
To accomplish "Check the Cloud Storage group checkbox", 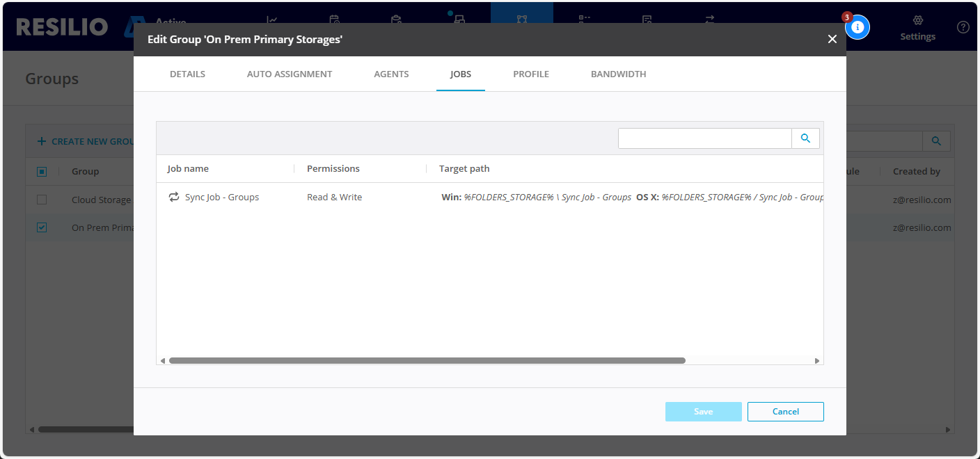I will (x=42, y=200).
